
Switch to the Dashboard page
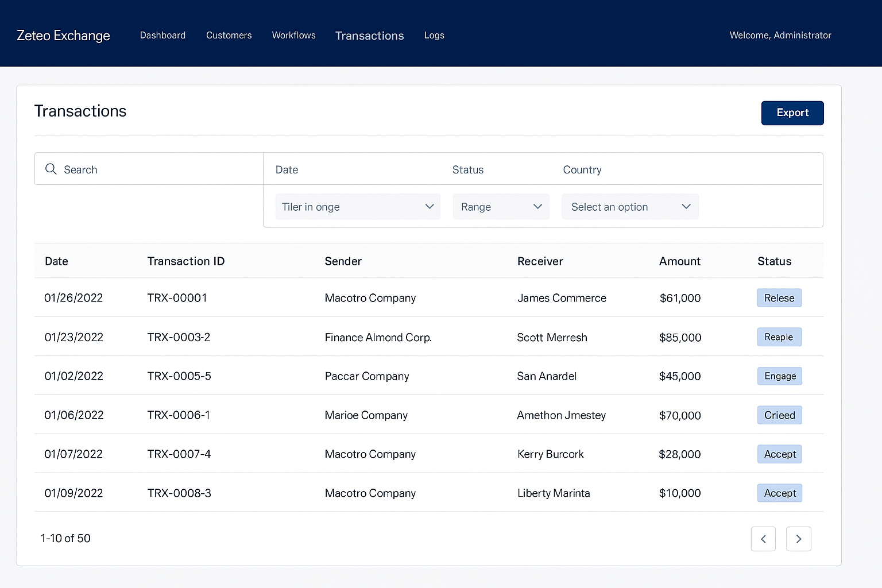tap(163, 35)
